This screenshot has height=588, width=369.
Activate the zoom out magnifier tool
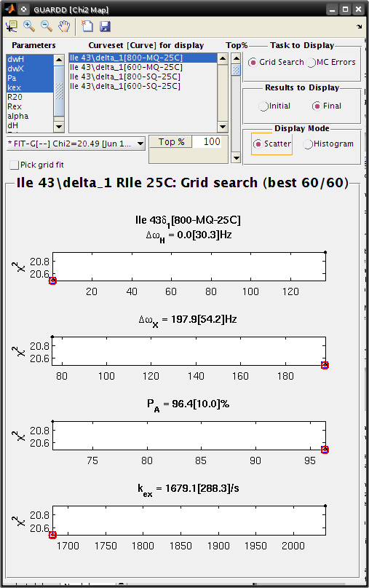coord(47,26)
